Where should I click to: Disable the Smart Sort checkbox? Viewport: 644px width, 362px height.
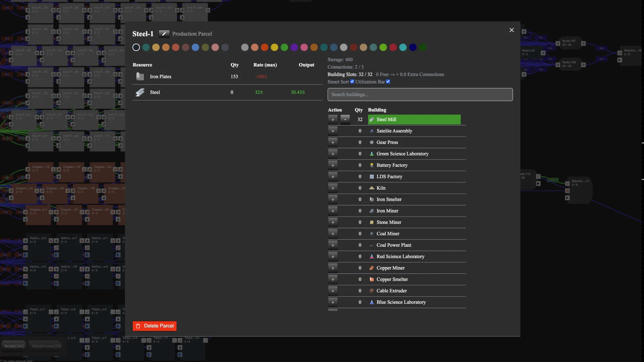point(352,81)
